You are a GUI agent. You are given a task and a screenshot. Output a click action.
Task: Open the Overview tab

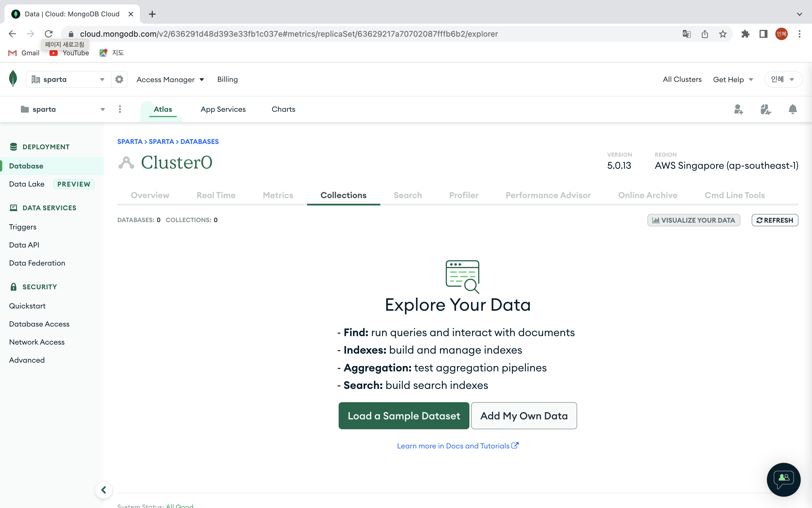coord(150,195)
